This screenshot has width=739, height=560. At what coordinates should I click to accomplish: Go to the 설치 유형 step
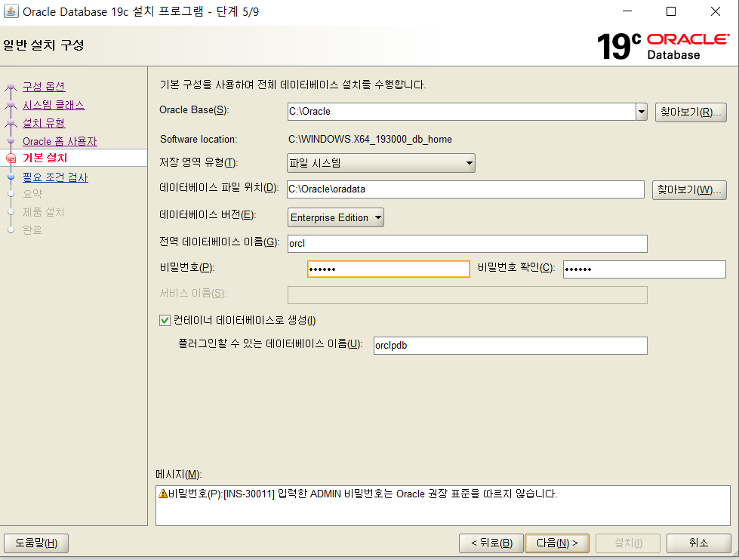pyautogui.click(x=44, y=123)
